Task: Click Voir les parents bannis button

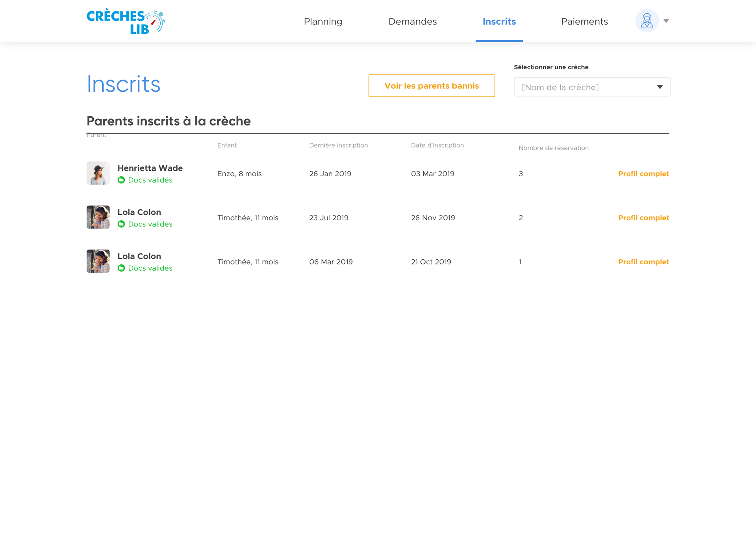Action: coord(432,86)
